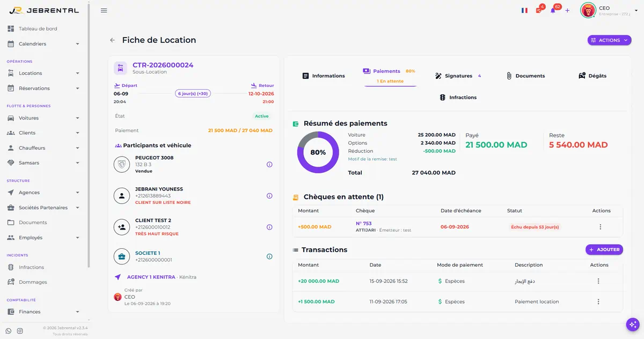Open the AI assistant sparkle button
644x339 pixels.
tap(633, 325)
